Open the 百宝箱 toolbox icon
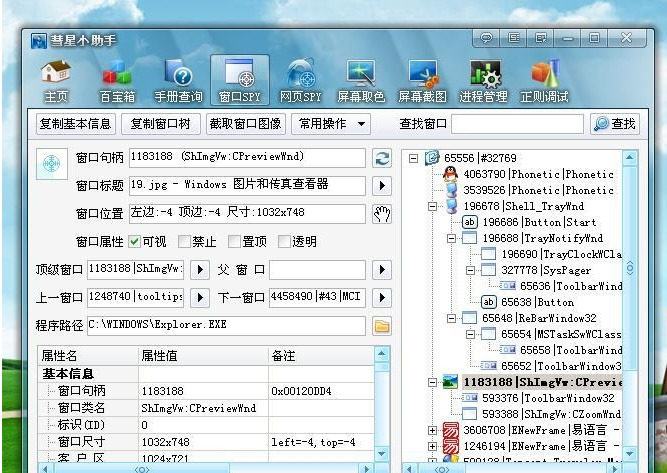This screenshot has width=667, height=473. [117, 81]
